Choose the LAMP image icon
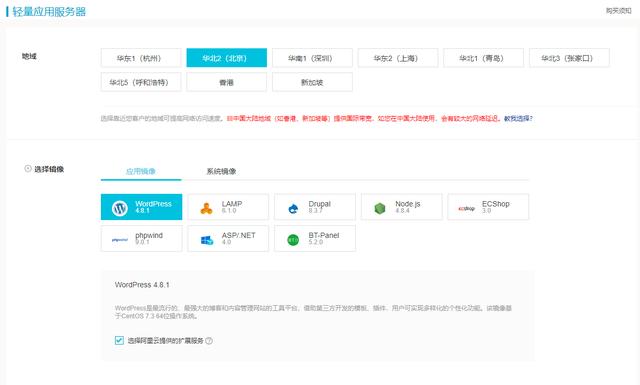640x385 pixels. pos(207,208)
